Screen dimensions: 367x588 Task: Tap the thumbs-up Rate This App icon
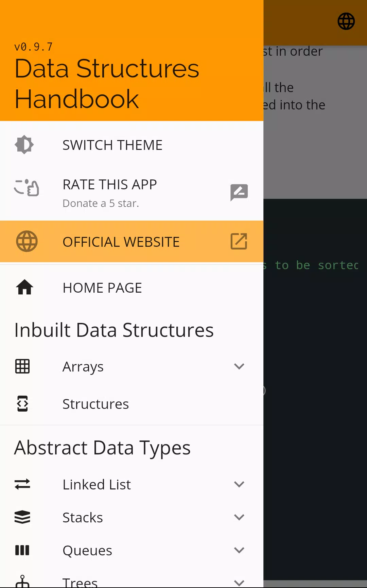coord(27,188)
